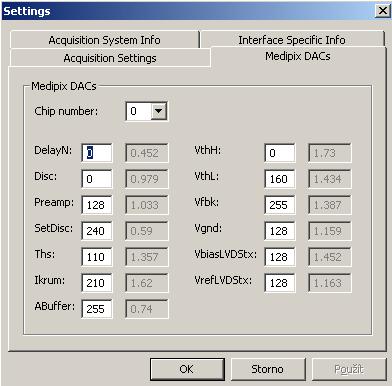Click the Disc readout 0.979
The height and width of the screenshot is (386, 392).
click(x=147, y=179)
